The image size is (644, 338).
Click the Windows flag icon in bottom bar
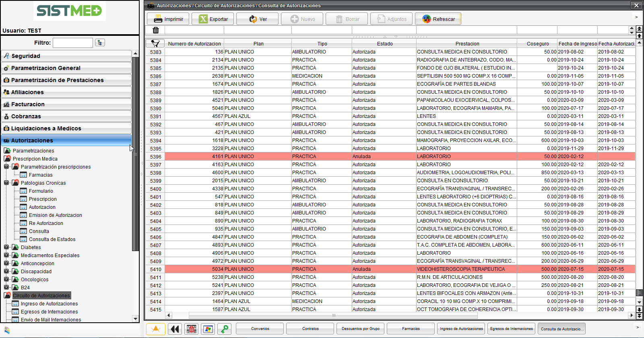[x=208, y=329]
